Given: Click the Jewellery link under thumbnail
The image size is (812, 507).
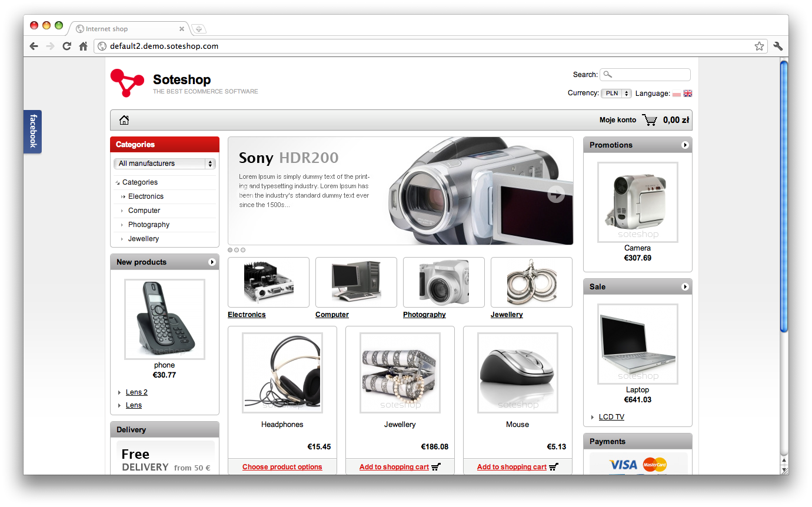Looking at the screenshot, I should (x=507, y=315).
